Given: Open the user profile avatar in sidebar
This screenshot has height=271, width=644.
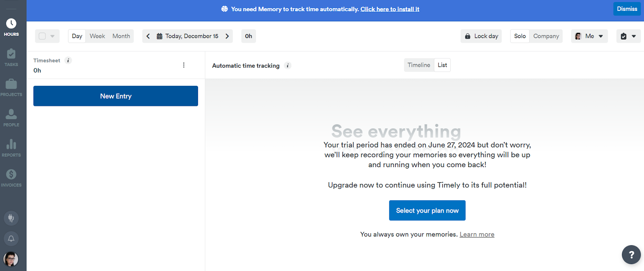Looking at the screenshot, I should [11, 259].
